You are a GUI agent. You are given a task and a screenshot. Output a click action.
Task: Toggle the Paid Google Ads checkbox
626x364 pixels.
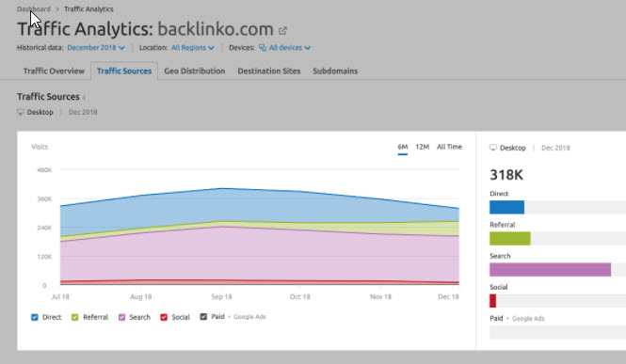click(x=203, y=317)
